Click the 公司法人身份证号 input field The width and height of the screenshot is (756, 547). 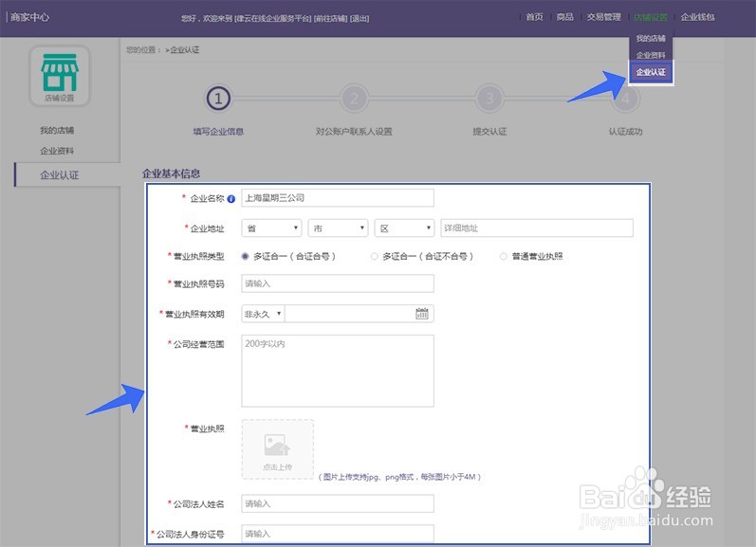(338, 534)
